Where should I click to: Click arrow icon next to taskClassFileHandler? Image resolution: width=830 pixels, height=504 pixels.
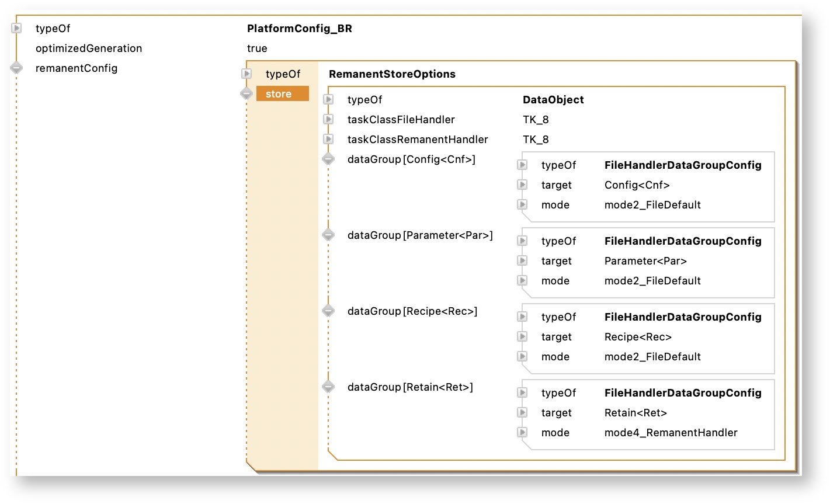(328, 120)
